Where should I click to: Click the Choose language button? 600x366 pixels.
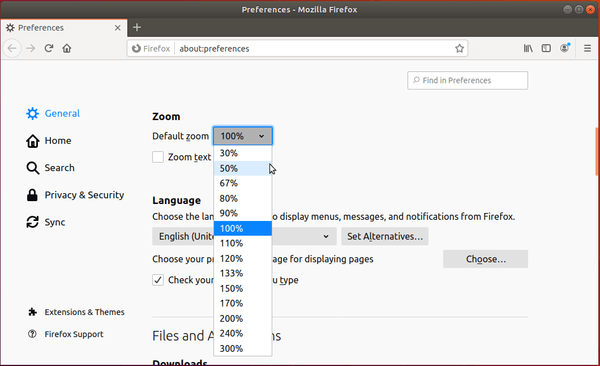tap(485, 259)
